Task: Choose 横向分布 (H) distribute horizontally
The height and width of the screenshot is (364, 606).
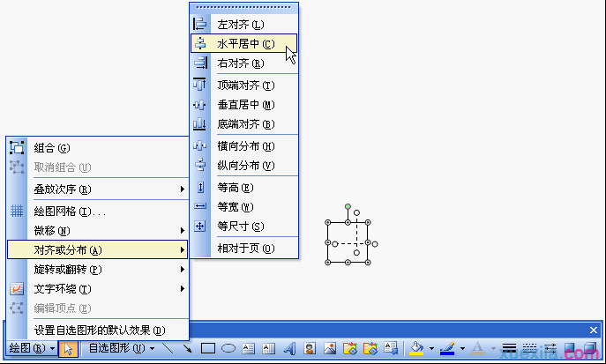Action: click(243, 146)
